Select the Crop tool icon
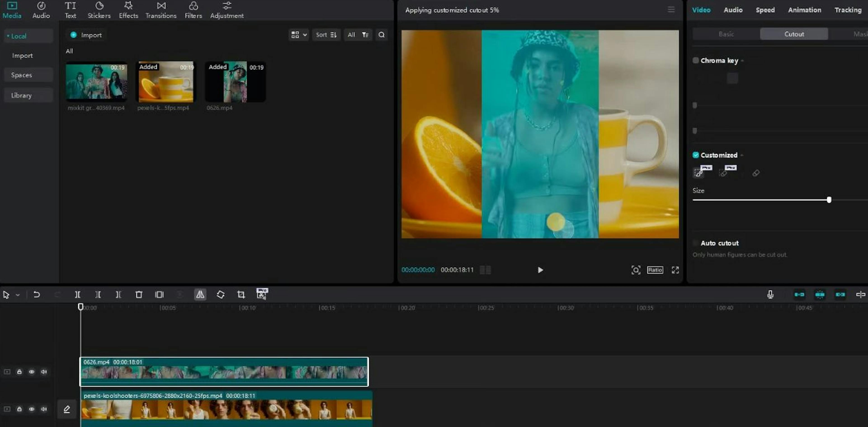The height and width of the screenshot is (427, 868). coord(241,294)
